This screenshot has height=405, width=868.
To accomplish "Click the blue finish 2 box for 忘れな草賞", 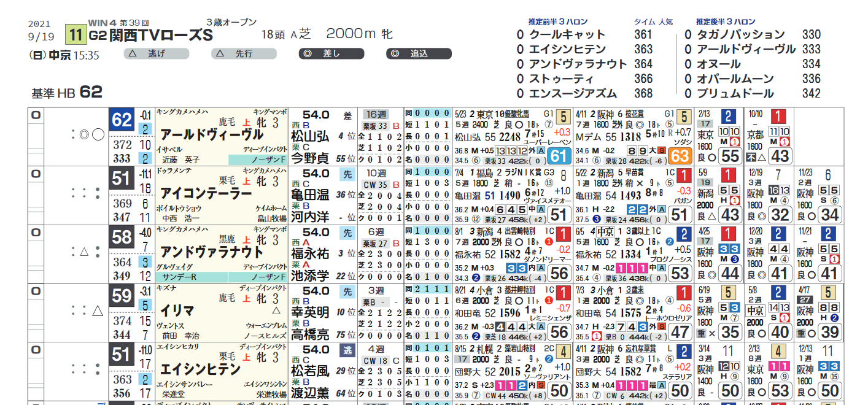I will coord(684,352).
